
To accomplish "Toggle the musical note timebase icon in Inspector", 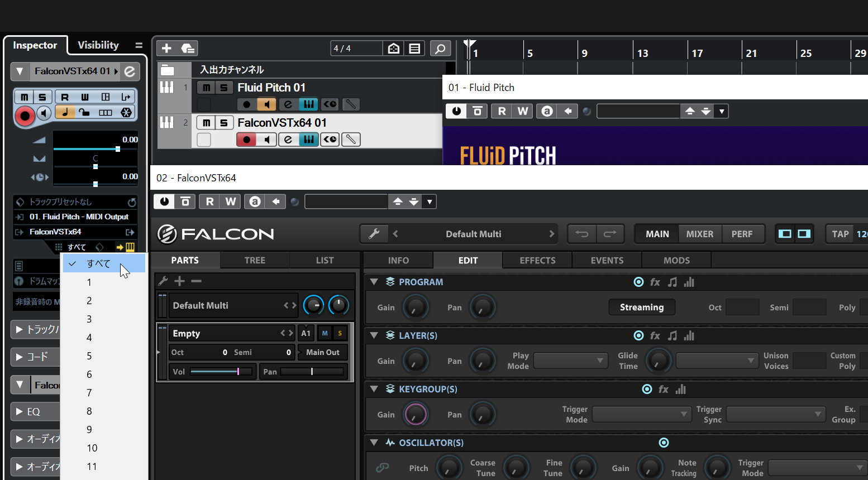I will click(x=65, y=112).
